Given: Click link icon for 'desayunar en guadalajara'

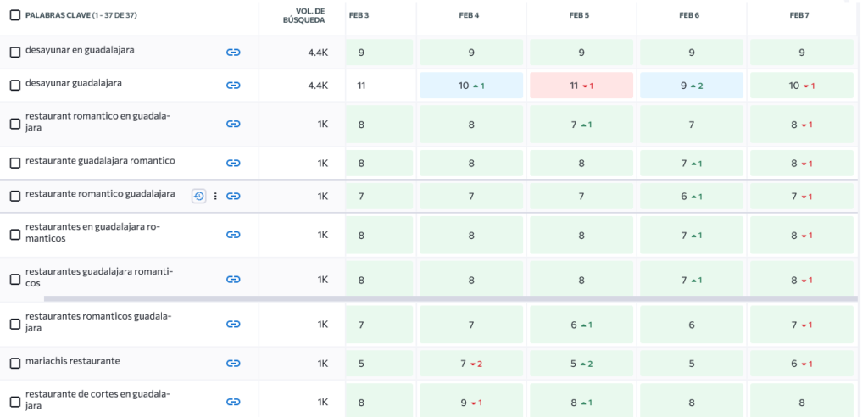Looking at the screenshot, I should 233,53.
